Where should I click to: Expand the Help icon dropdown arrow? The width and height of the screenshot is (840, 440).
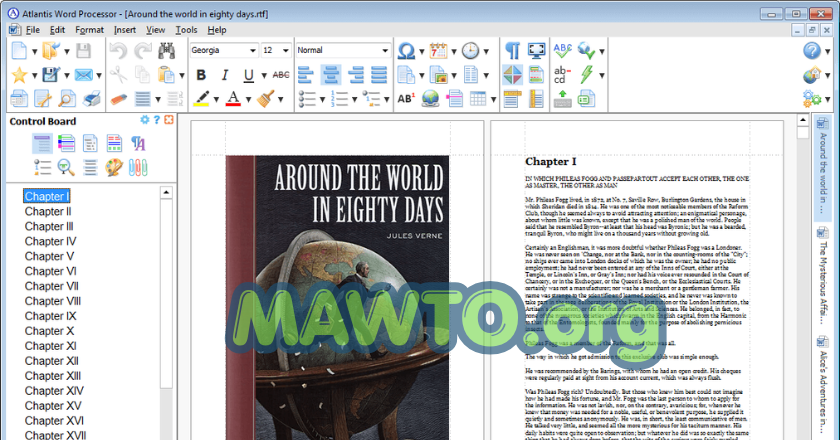[x=828, y=51]
